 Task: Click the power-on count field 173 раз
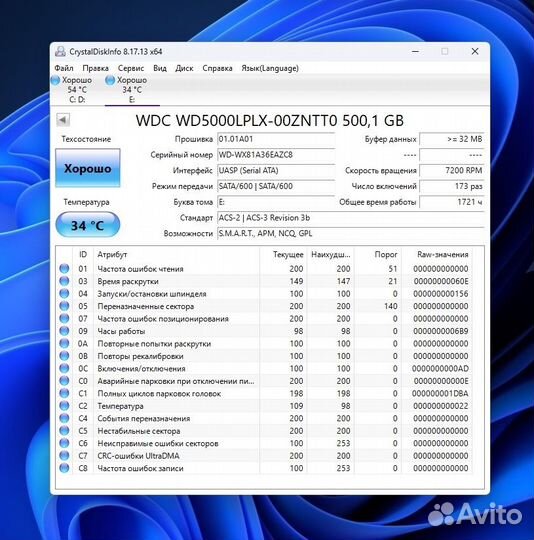(x=452, y=186)
